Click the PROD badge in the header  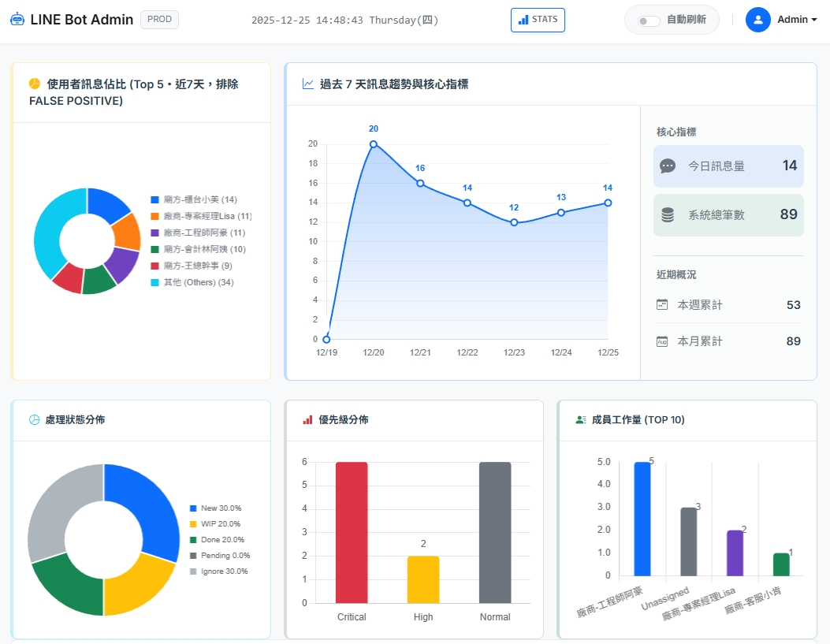[159, 19]
